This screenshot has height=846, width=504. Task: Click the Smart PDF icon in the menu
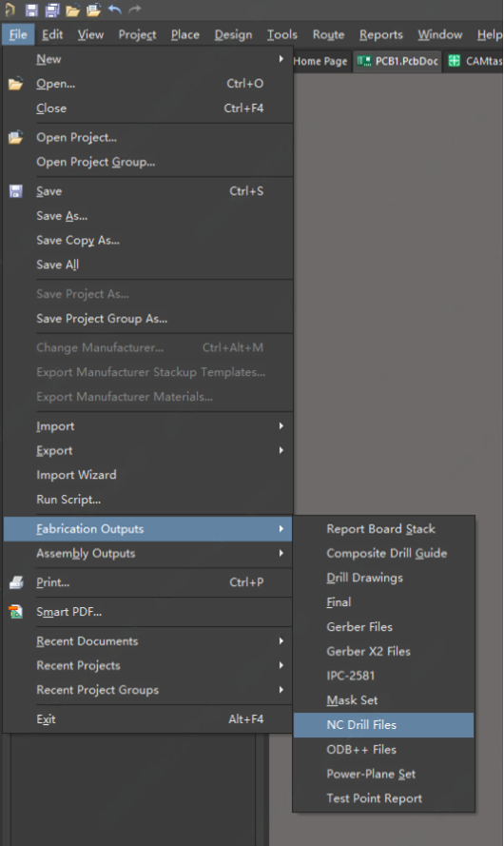point(16,612)
